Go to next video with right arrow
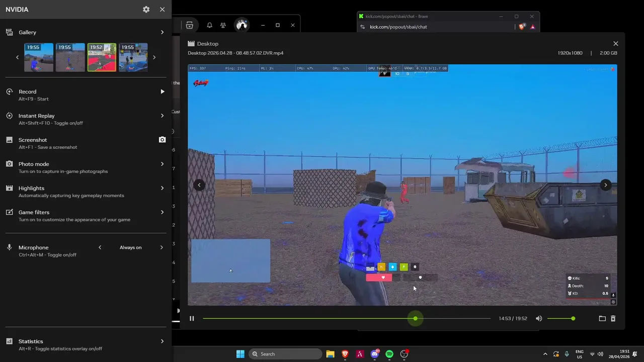644x362 pixels. (605, 185)
